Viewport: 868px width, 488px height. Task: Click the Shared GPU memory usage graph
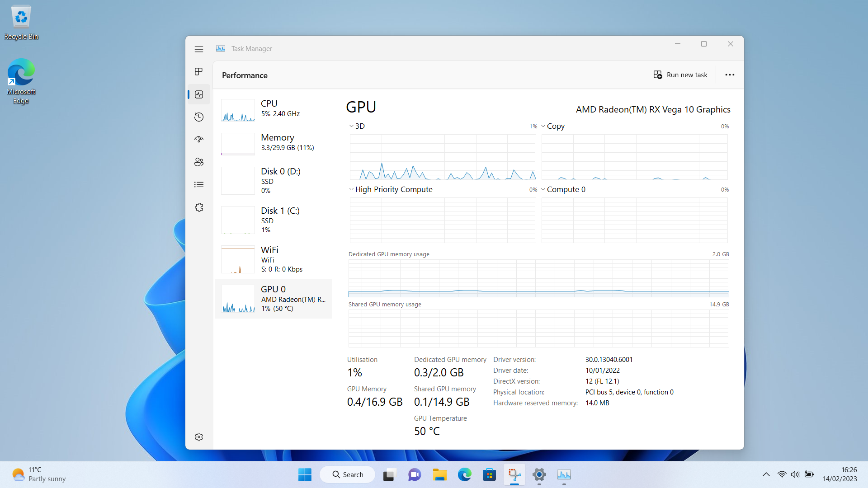pyautogui.click(x=539, y=328)
